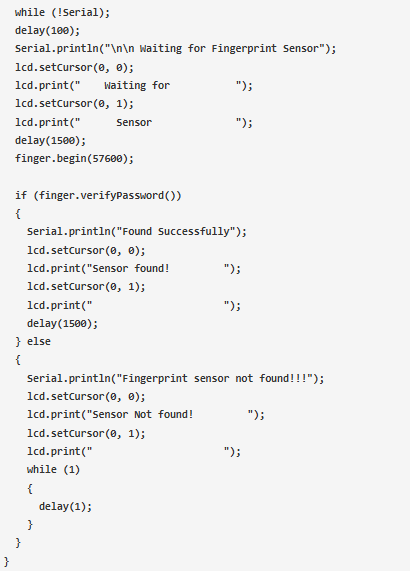This screenshot has height=571, width=410.
Task: Click the final closing brace of the function
Action: 6,562
